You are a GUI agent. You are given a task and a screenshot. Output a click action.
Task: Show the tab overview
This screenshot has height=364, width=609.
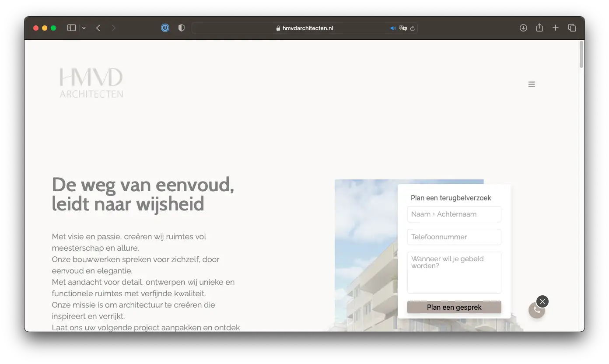[x=572, y=28]
